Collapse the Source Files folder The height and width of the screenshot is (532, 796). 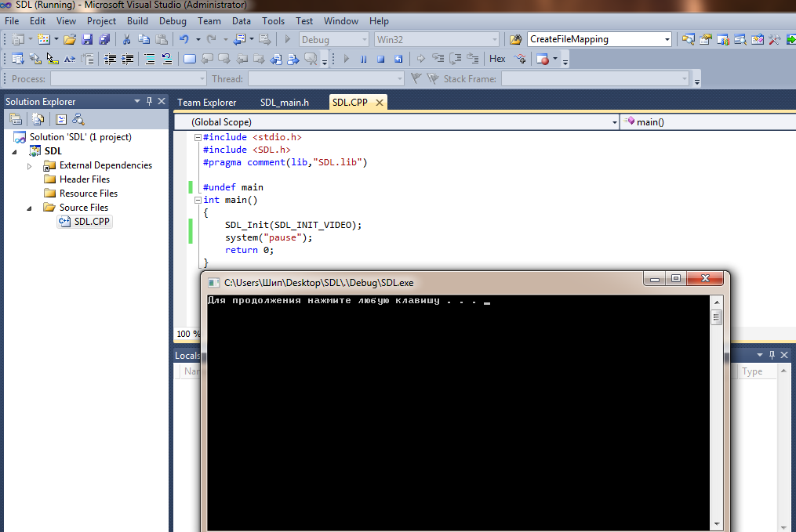point(30,208)
